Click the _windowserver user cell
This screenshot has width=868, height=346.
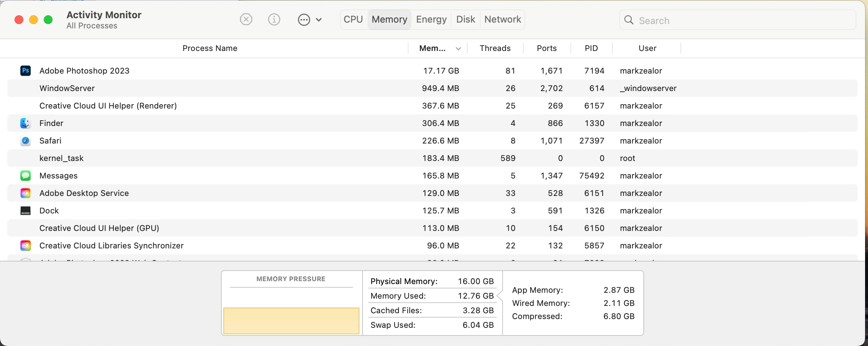tap(648, 88)
